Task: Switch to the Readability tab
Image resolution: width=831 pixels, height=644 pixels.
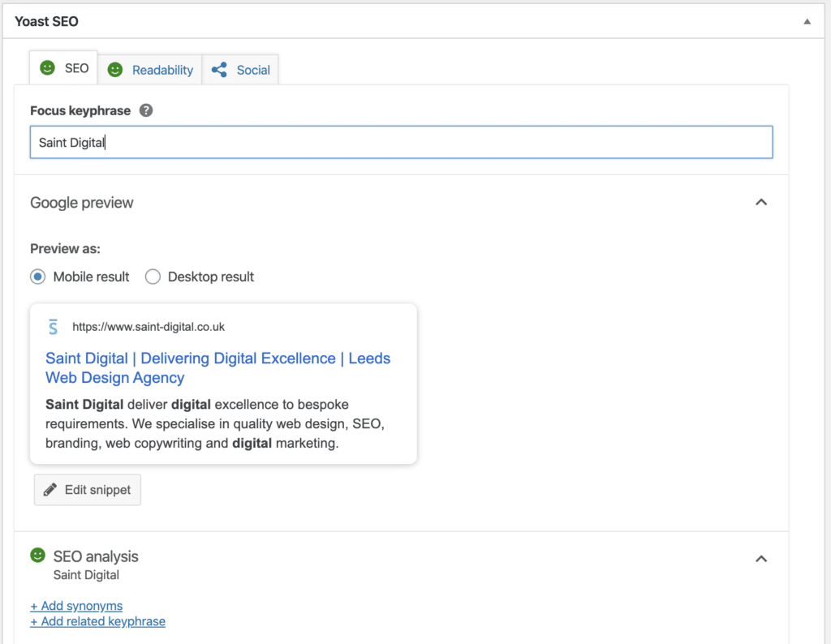Action: pos(150,70)
